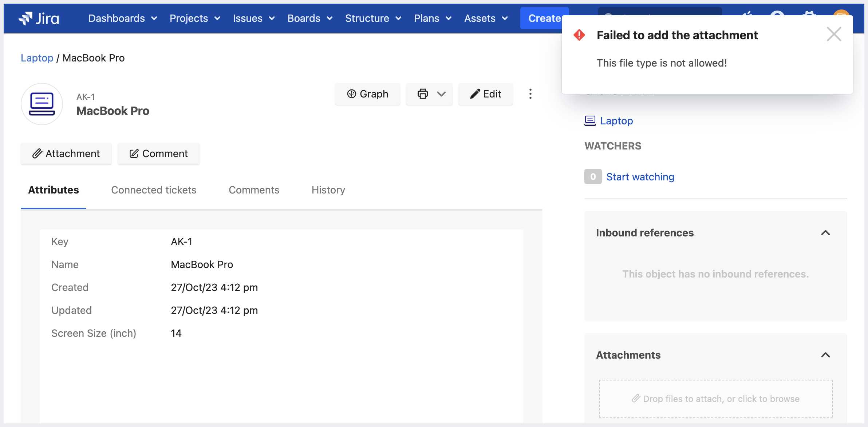Click the Jira logo

pyautogui.click(x=39, y=18)
